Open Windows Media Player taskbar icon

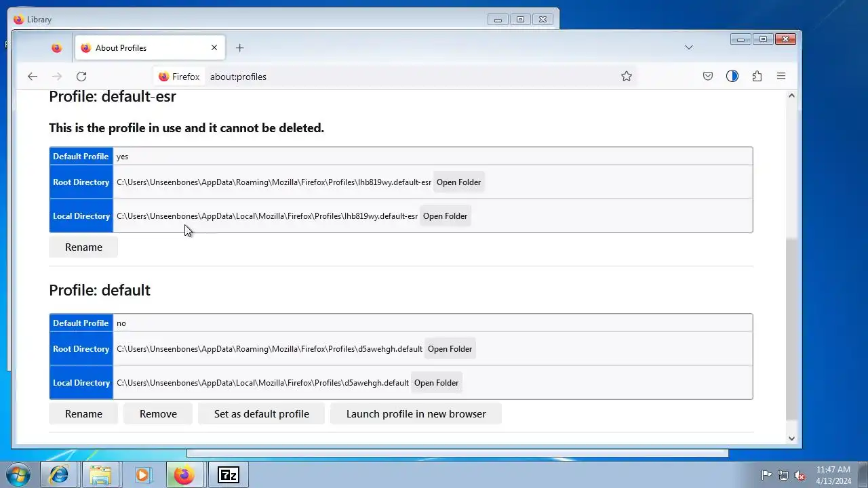tap(142, 475)
